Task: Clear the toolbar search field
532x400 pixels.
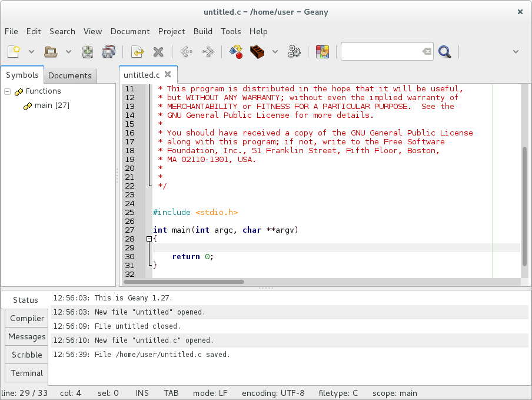Action: (427, 51)
